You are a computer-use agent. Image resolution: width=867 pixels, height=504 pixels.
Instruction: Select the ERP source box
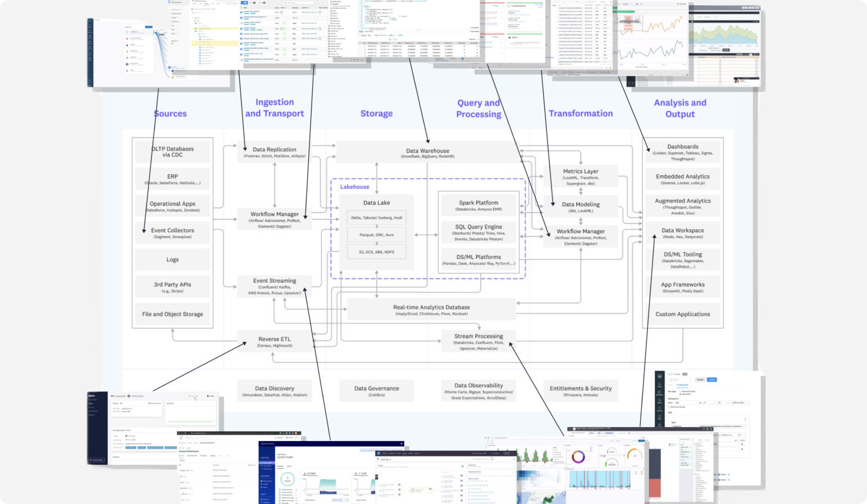pos(172,179)
